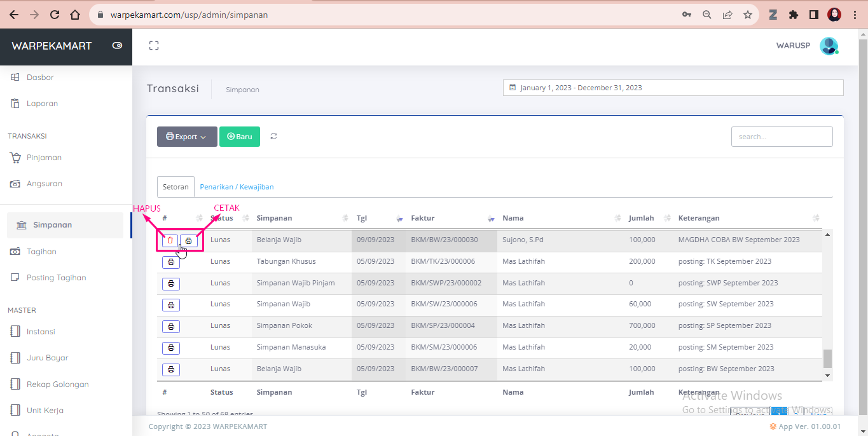
Task: Click faktur BKM/SWP/23/000002
Action: click(446, 283)
